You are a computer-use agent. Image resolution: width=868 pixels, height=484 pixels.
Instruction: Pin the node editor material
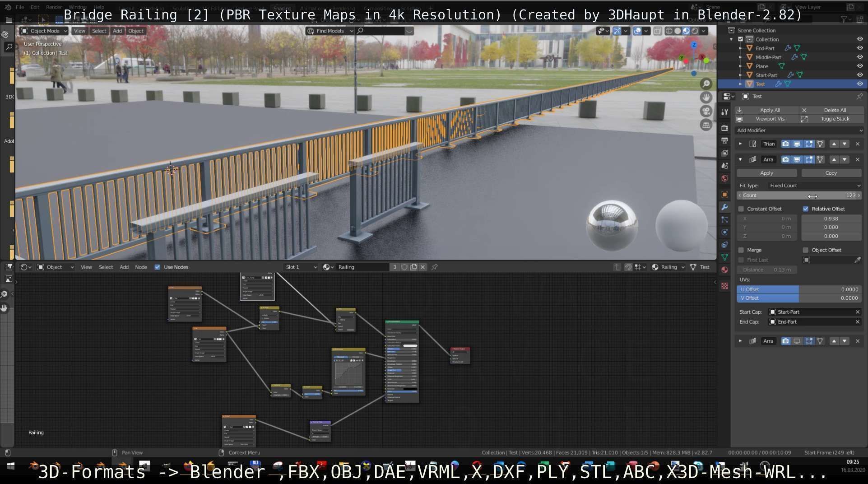click(434, 267)
